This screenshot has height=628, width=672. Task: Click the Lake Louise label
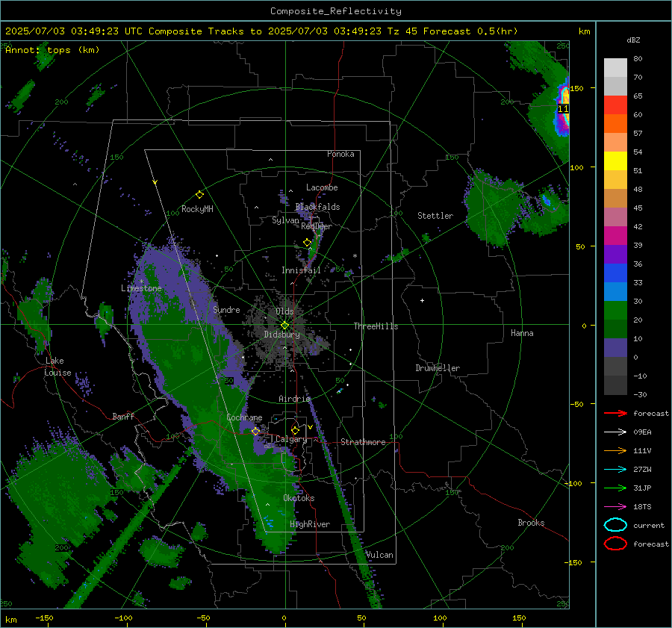point(57,367)
